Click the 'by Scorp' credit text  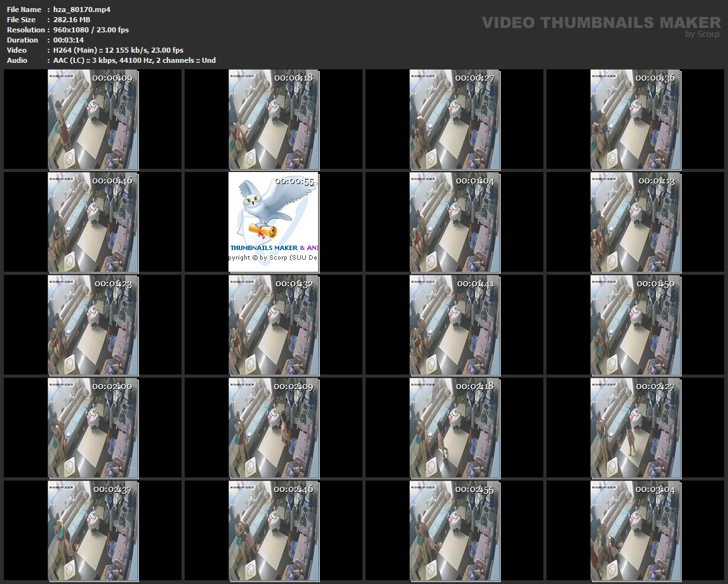[x=703, y=34]
